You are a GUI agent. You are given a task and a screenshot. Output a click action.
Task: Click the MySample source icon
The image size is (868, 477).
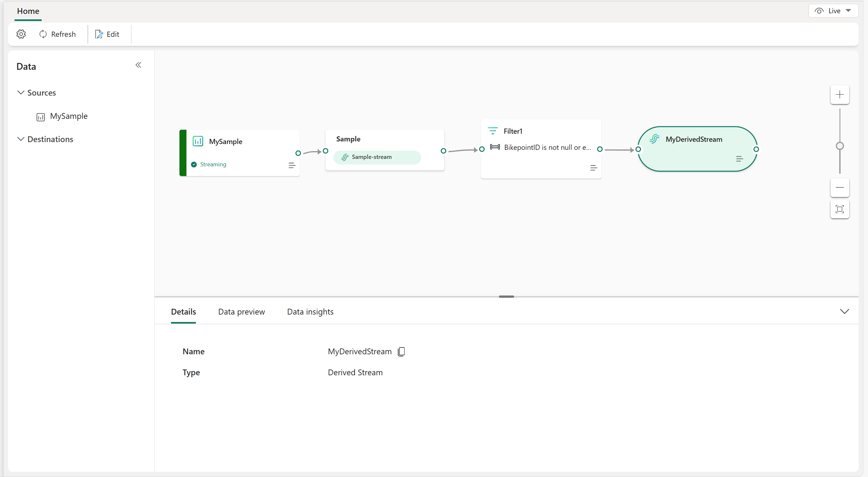[41, 116]
